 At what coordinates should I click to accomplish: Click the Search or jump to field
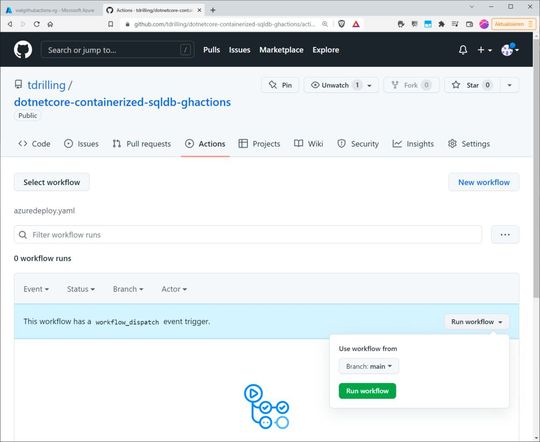[x=117, y=50]
